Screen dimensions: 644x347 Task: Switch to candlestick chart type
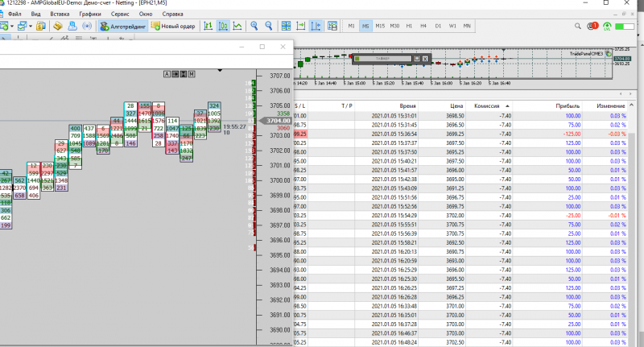coord(223,27)
